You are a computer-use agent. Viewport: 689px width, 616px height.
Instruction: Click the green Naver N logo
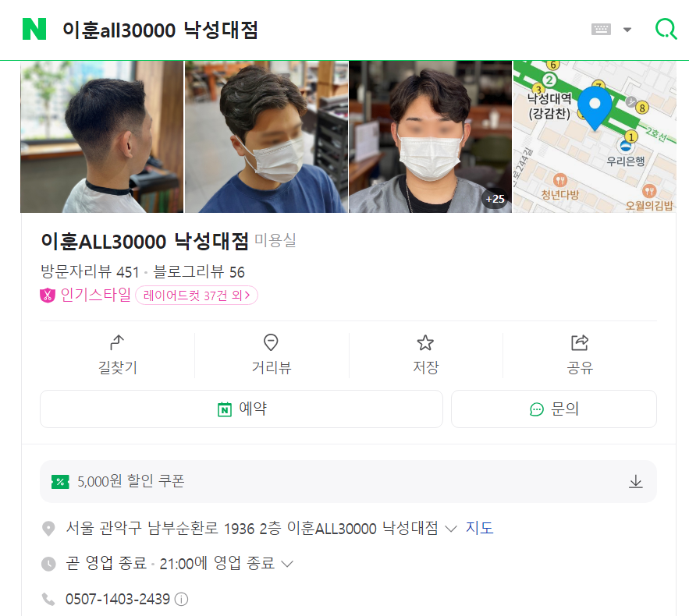pos(34,29)
